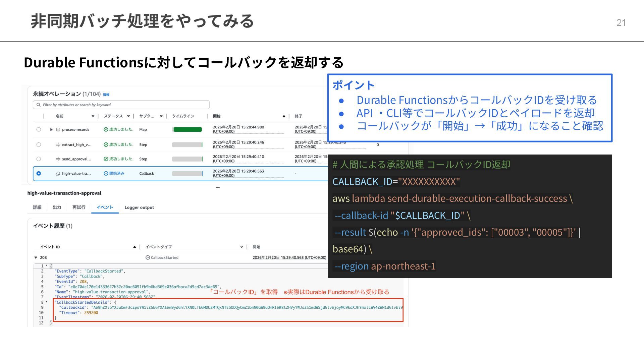Click the 開始済み status icon on the callback row

pos(106,174)
